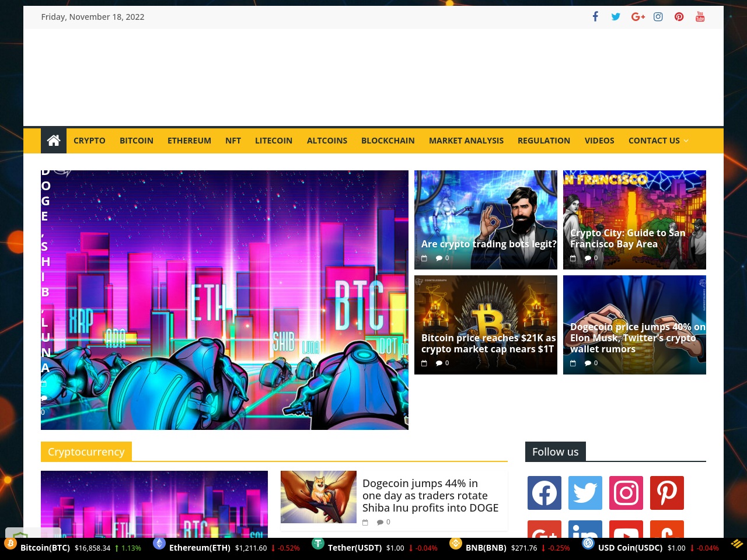Viewport: 747px width, 560px height.
Task: Click the large Facebook Follow us button
Action: click(x=544, y=493)
